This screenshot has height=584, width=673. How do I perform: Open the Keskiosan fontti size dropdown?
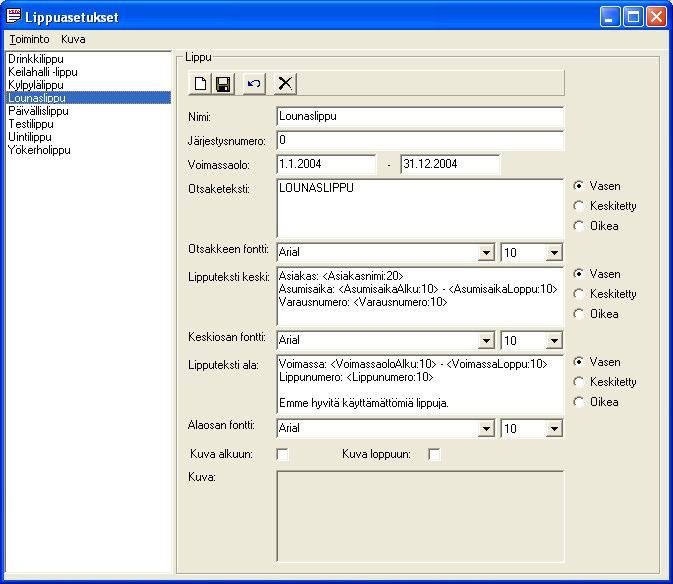(x=554, y=341)
